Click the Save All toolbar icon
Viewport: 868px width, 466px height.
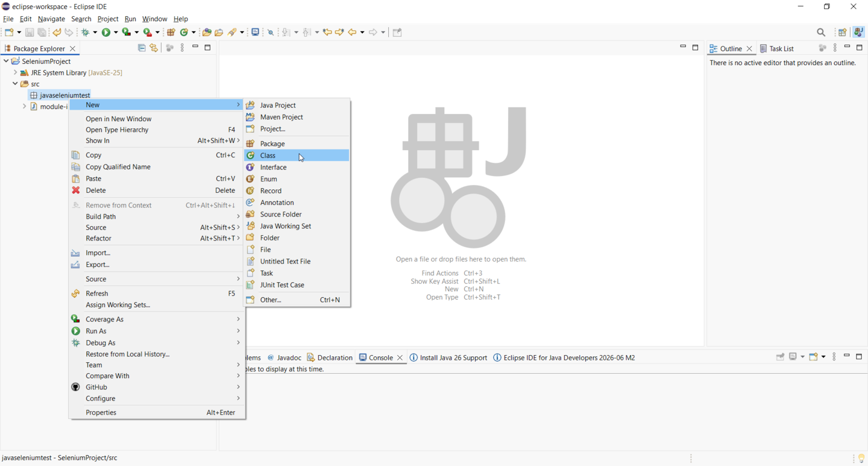coord(42,33)
